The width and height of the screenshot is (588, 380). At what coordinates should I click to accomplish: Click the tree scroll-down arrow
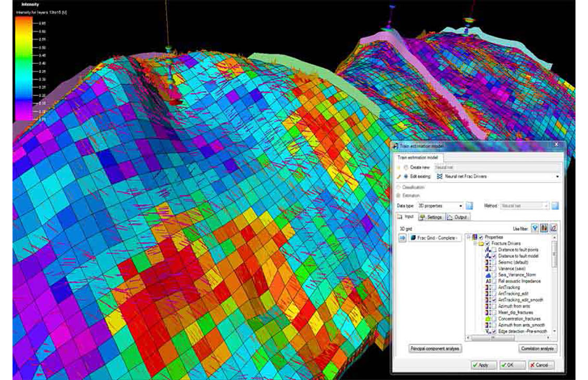click(x=554, y=331)
